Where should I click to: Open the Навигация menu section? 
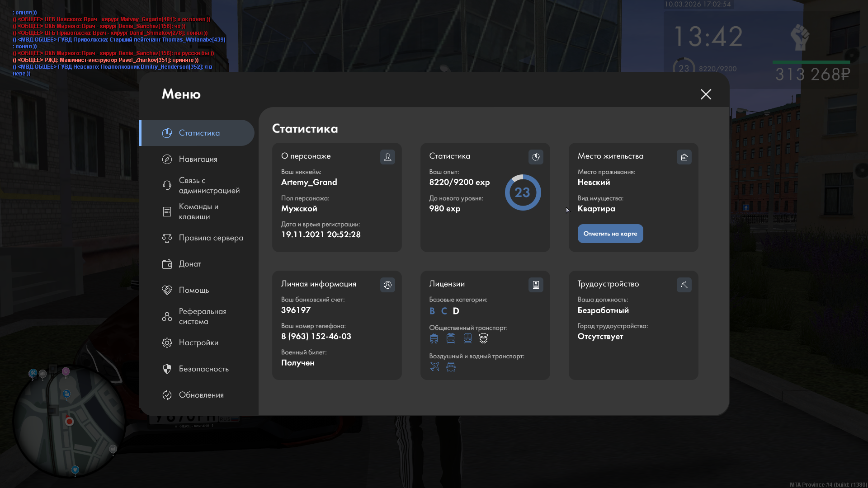198,159
